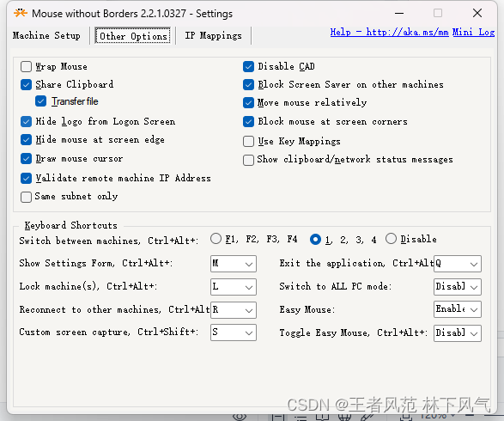This screenshot has height=421, width=504.
Task: Open the Toggle Easy Mouse key dropdown
Action: (458, 333)
